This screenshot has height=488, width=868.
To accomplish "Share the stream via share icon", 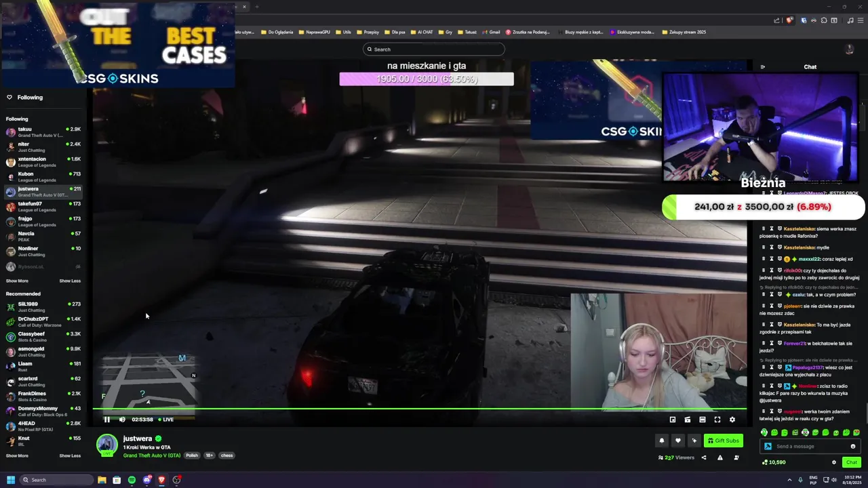I will [x=703, y=457].
